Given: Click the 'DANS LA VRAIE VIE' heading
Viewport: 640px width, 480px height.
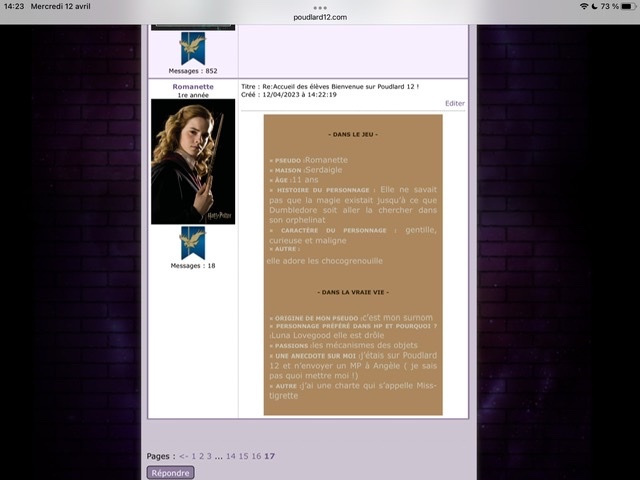Looking at the screenshot, I should click(353, 292).
